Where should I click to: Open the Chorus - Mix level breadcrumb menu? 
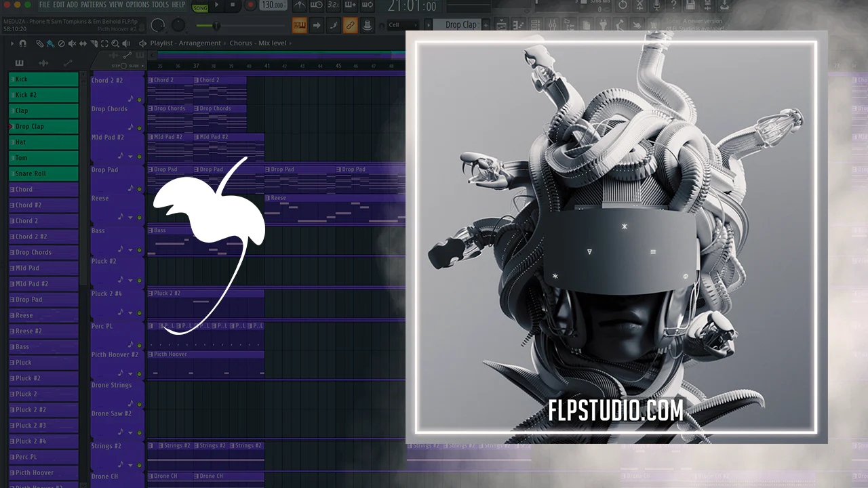[x=258, y=43]
